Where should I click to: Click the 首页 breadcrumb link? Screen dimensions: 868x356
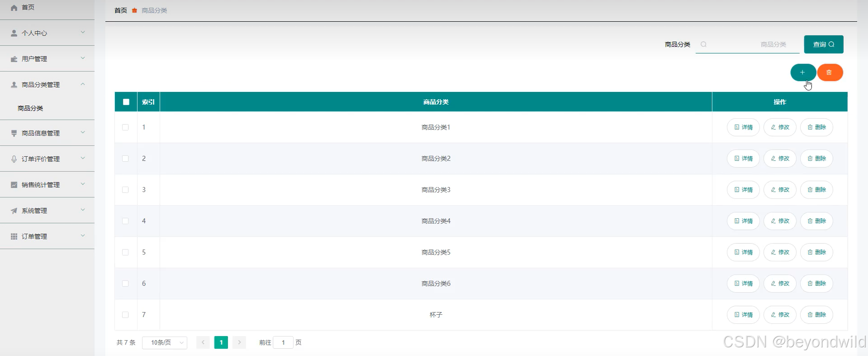(x=121, y=10)
